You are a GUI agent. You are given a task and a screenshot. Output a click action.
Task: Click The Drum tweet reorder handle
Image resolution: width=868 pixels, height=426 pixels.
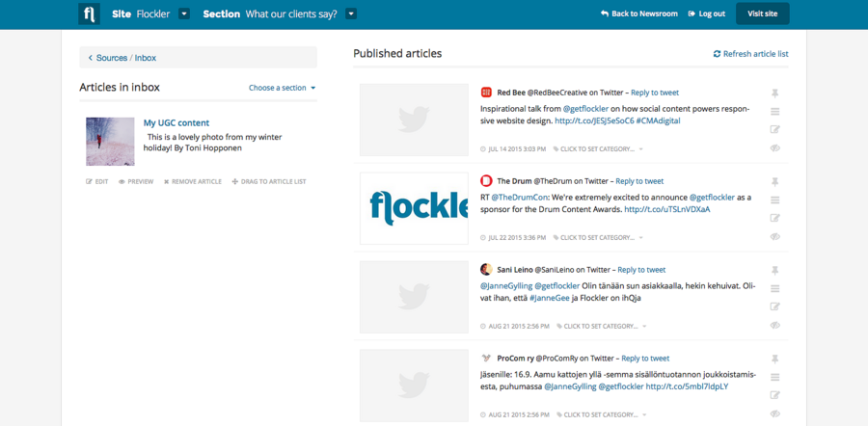[x=775, y=200]
